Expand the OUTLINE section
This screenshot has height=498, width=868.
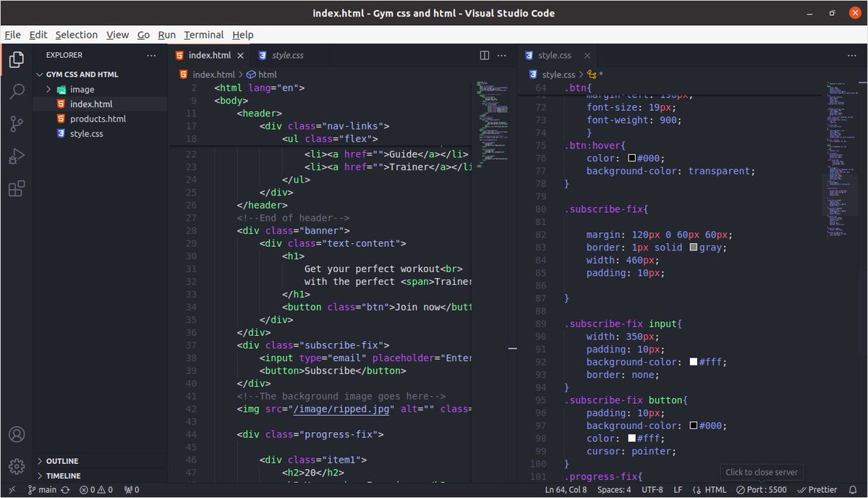tap(64, 460)
